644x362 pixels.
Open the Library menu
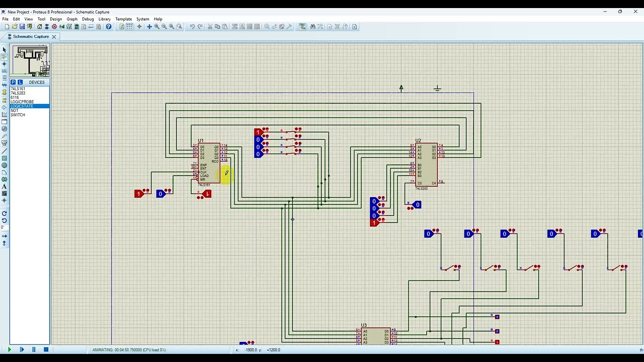coord(105,19)
